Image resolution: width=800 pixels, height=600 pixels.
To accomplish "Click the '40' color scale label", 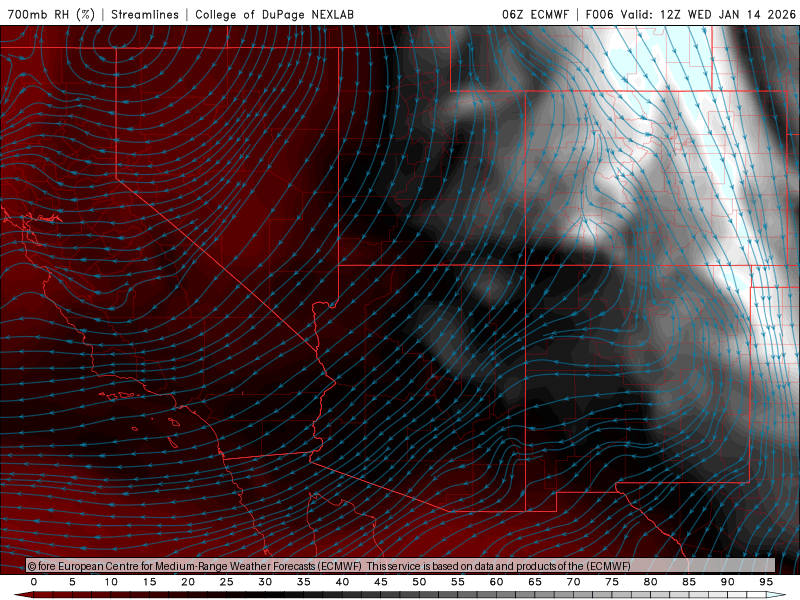I will 342,582.
